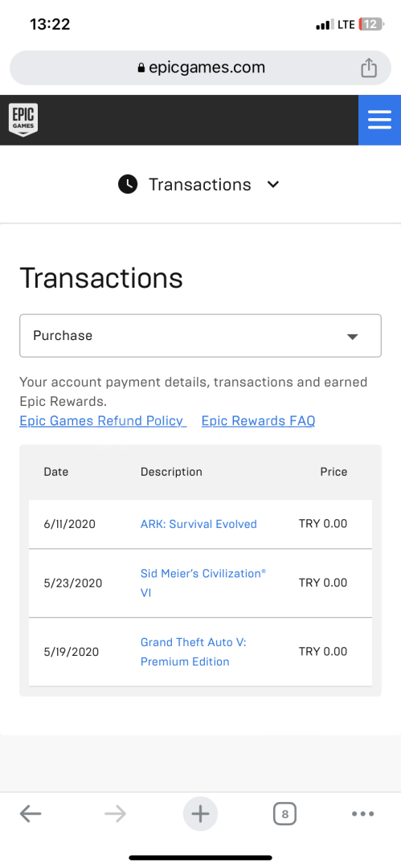This screenshot has width=401, height=868.
Task: Tap the epicgames.com address bar
Action: click(x=201, y=68)
